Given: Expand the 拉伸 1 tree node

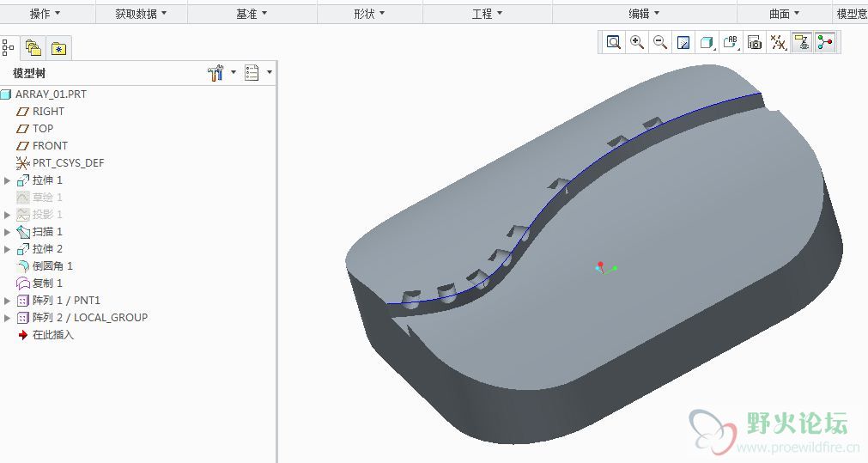Looking at the screenshot, I should (x=7, y=180).
